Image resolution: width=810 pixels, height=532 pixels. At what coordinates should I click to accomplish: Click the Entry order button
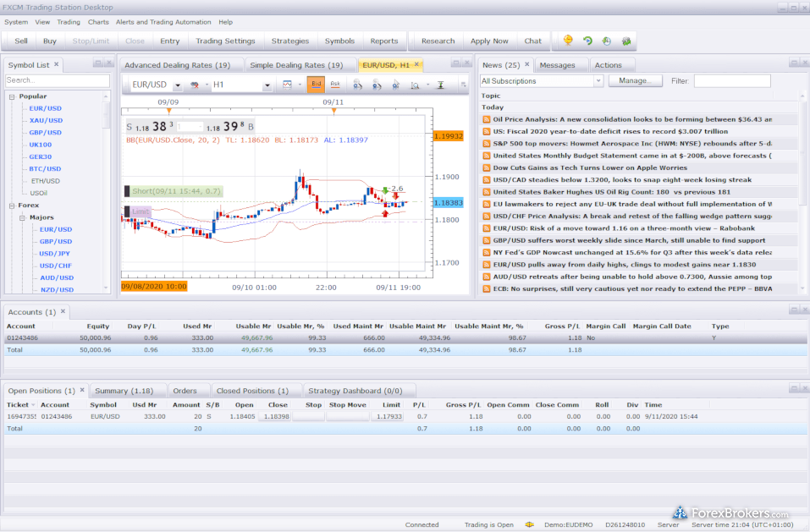(x=169, y=41)
